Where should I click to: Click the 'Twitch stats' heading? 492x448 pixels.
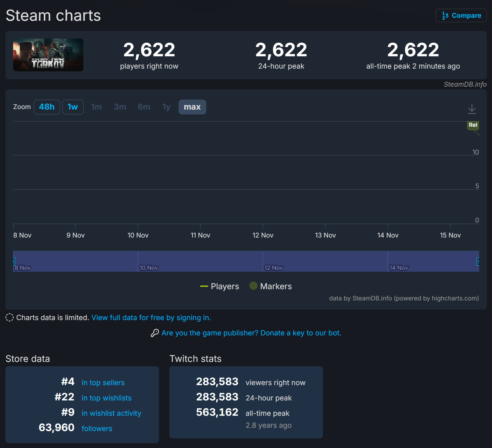(195, 359)
